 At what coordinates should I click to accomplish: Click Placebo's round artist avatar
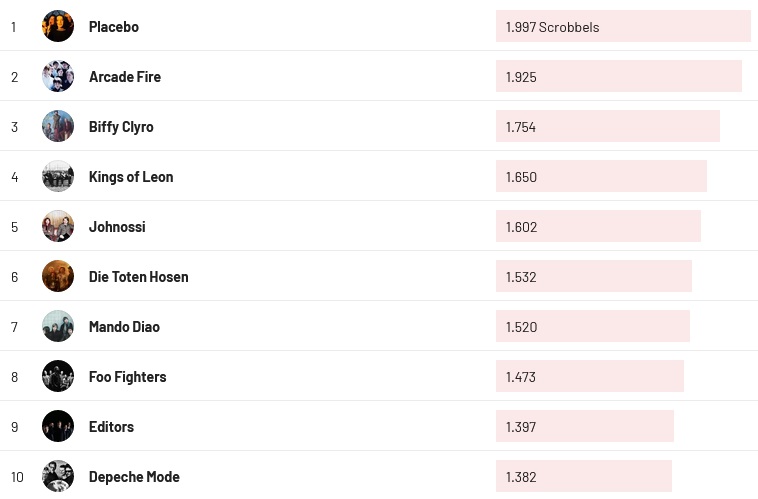(58, 26)
